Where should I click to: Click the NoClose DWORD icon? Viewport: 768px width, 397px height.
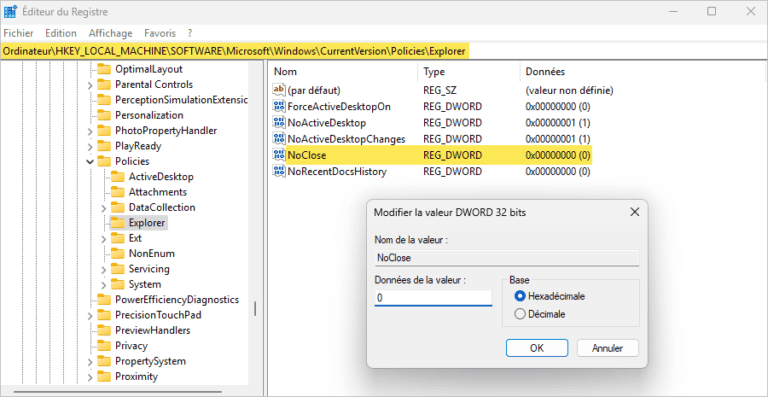pos(279,156)
